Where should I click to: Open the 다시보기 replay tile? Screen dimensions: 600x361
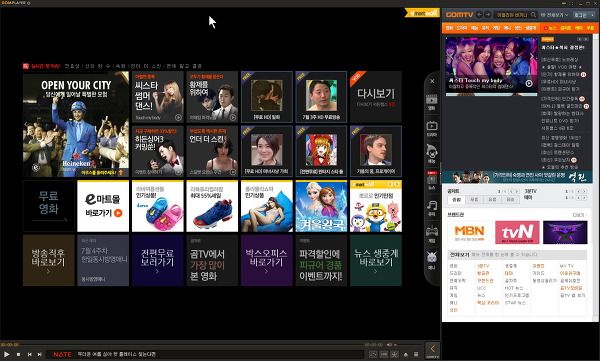click(x=375, y=97)
